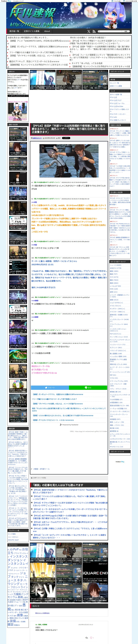Open the 1341コメント THE PRIMALS thumbnail at top

click(x=43, y=80)
